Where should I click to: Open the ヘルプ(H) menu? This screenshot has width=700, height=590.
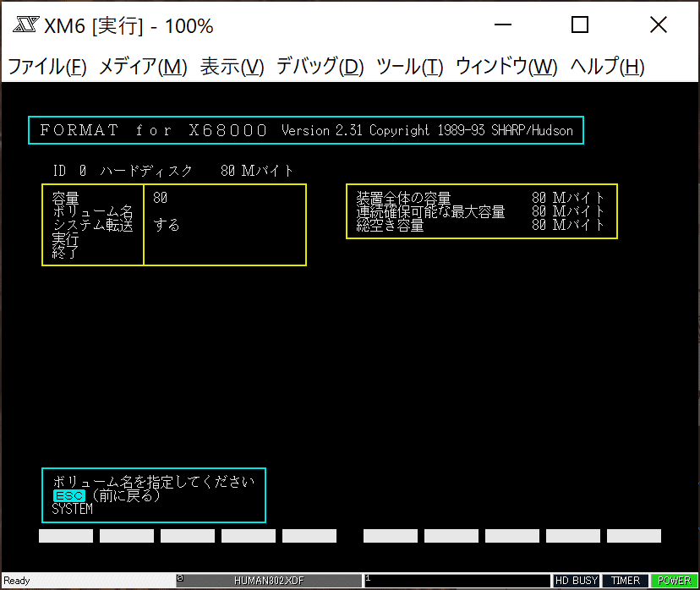click(608, 67)
